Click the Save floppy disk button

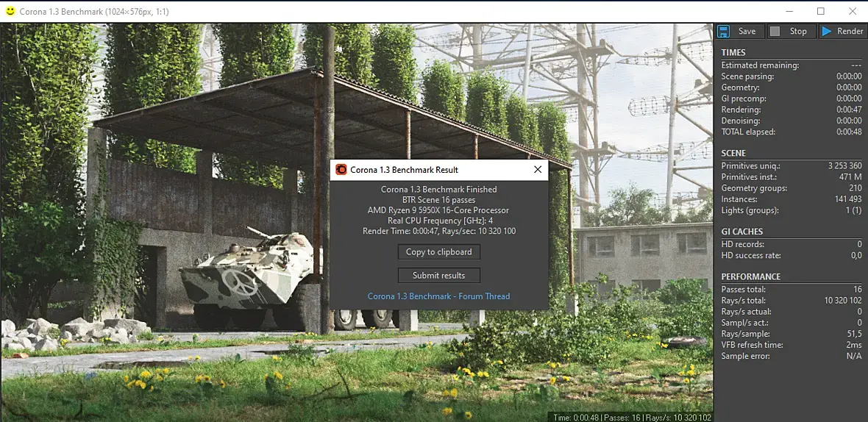coord(739,32)
